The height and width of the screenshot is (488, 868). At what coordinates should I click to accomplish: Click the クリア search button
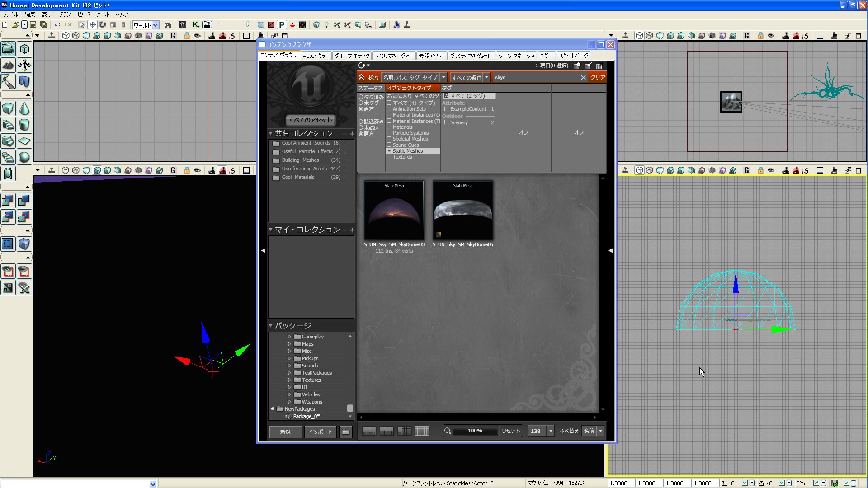597,77
